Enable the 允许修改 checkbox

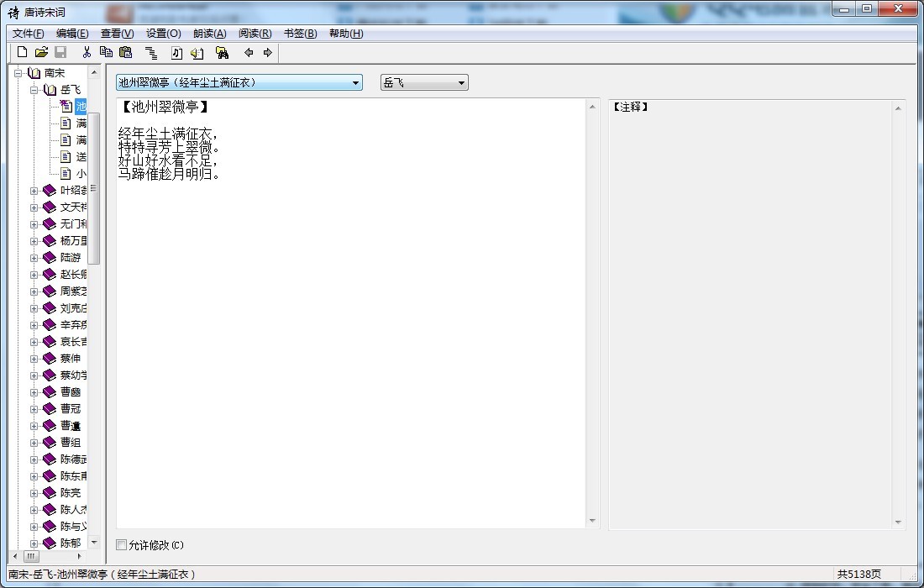122,545
